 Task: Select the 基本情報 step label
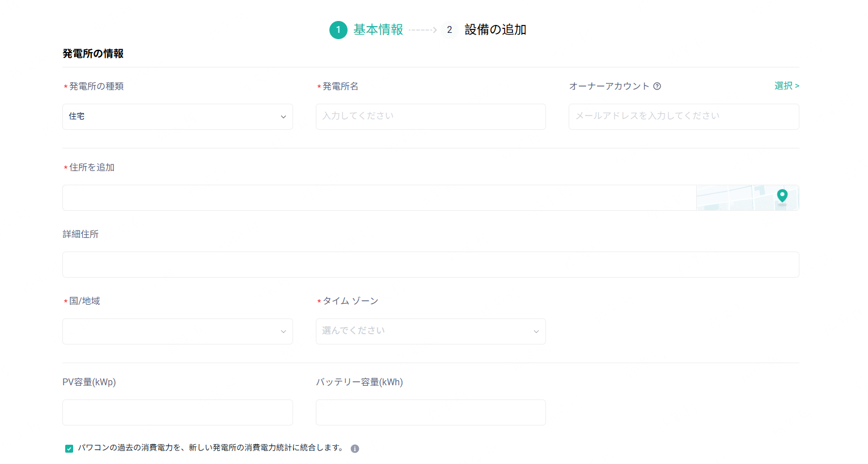(378, 29)
